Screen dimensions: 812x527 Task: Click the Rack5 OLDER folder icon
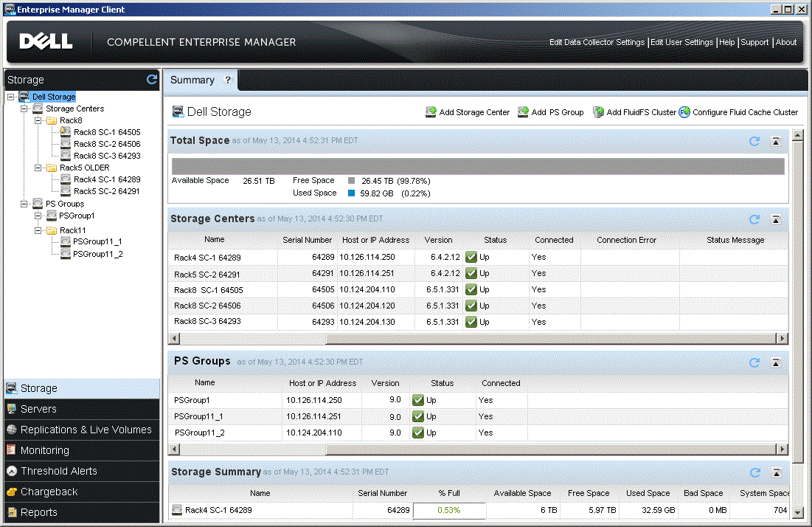(x=52, y=168)
